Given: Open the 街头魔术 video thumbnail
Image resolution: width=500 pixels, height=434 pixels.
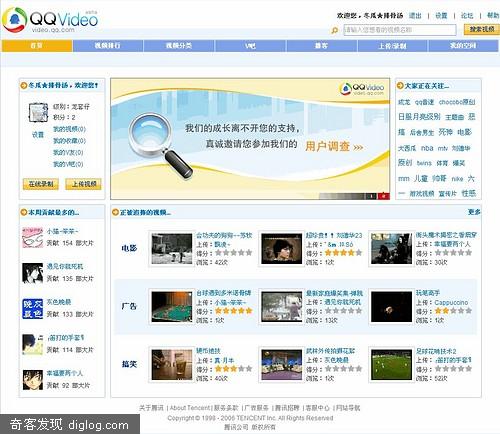Looking at the screenshot, I should pyautogui.click(x=391, y=249).
